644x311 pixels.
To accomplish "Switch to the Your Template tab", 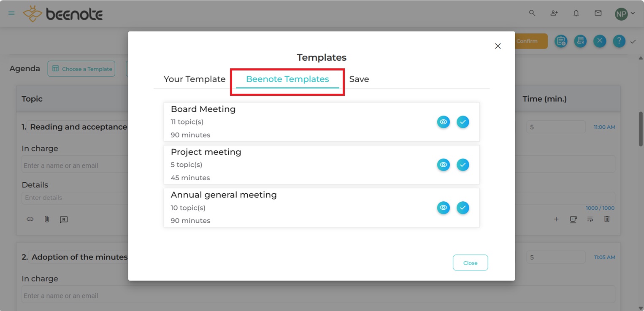I will (195, 79).
